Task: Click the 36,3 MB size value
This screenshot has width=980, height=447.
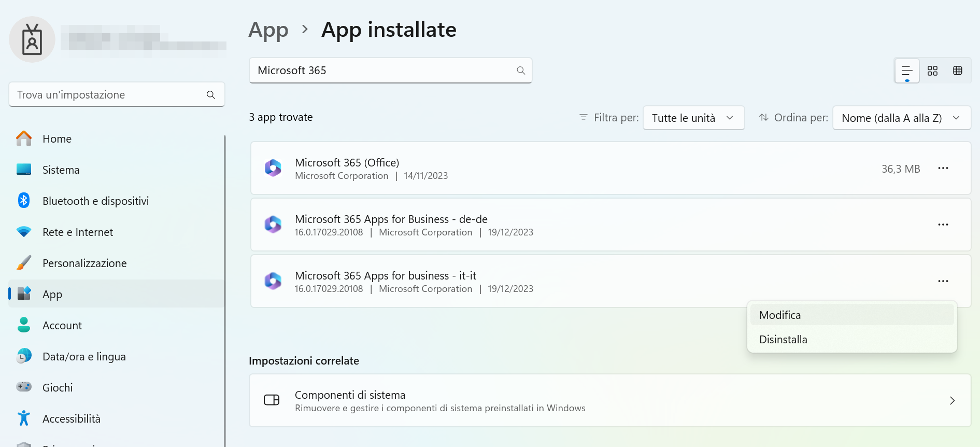Action: 901,169
